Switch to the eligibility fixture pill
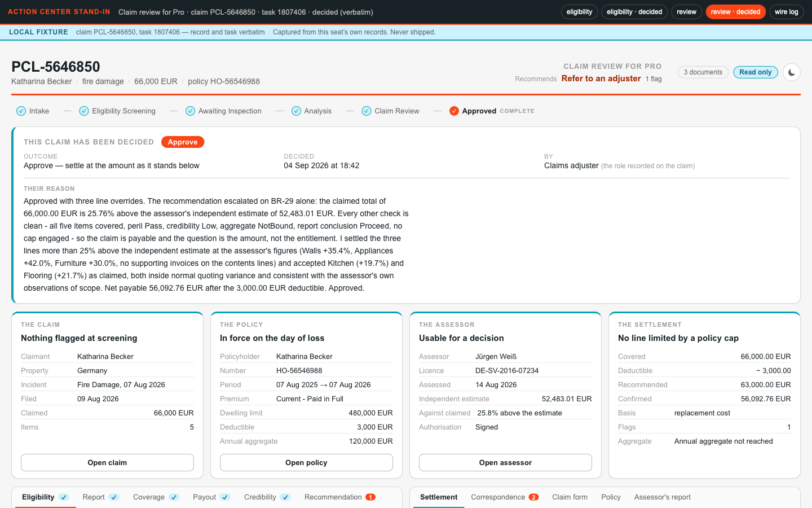This screenshot has height=508, width=812. point(579,12)
